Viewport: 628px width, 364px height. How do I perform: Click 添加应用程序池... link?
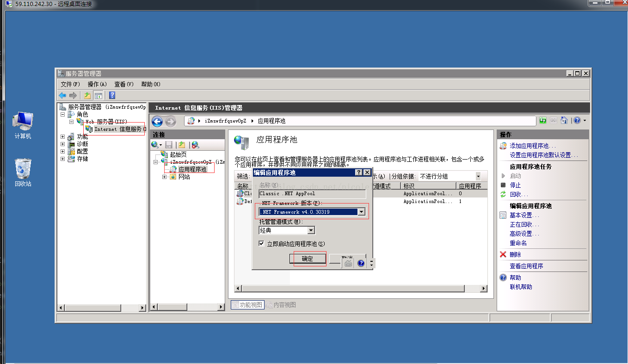tap(533, 146)
